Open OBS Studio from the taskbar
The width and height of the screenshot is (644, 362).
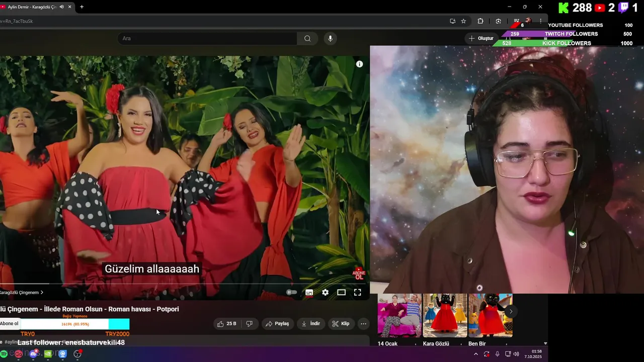[x=77, y=354]
